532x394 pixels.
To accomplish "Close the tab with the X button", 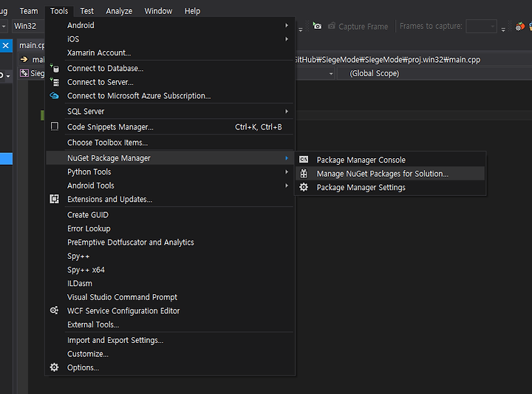I will (6, 46).
